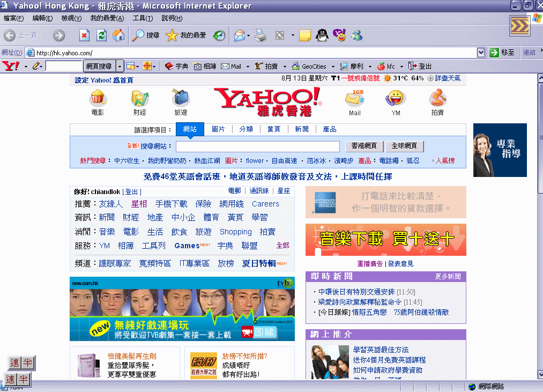Click Careers link in 推薦 row
543x392 pixels.
[x=265, y=204]
